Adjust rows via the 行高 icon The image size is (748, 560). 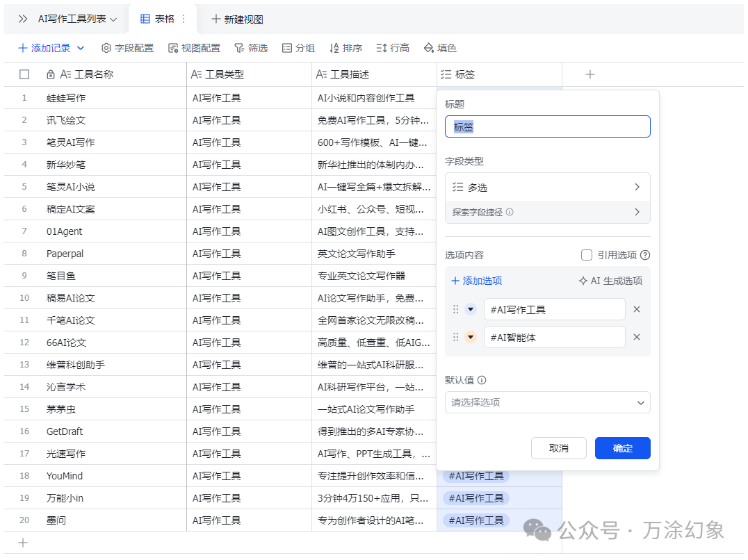(x=392, y=48)
